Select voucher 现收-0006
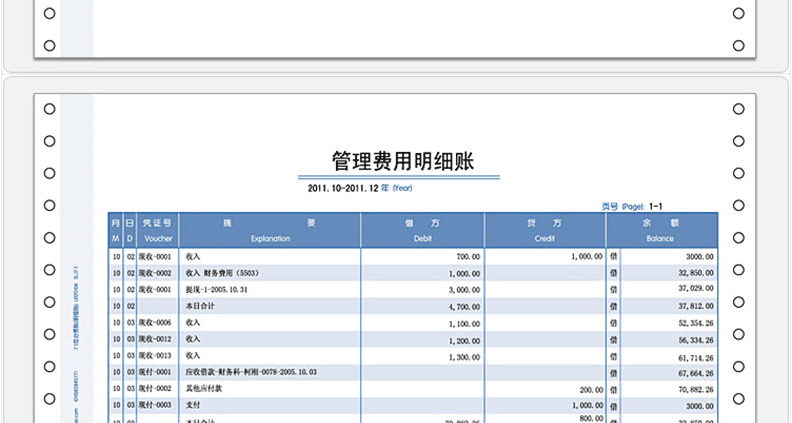Image resolution: width=792 pixels, height=423 pixels. click(155, 322)
